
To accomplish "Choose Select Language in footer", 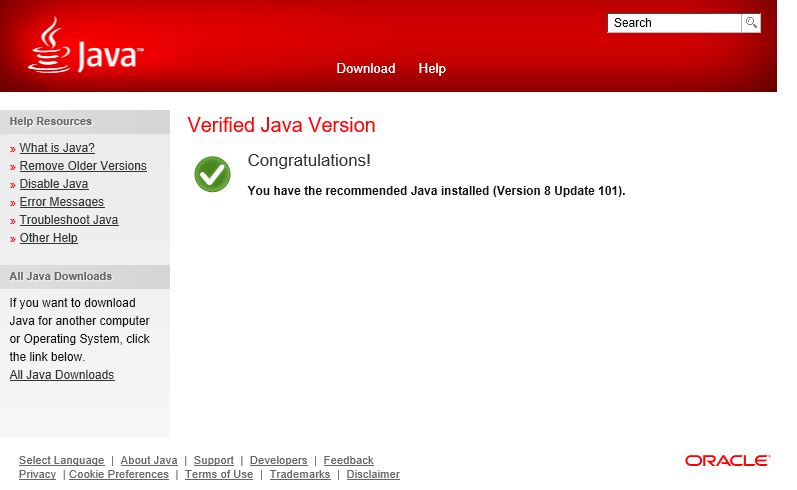I will (62, 461).
